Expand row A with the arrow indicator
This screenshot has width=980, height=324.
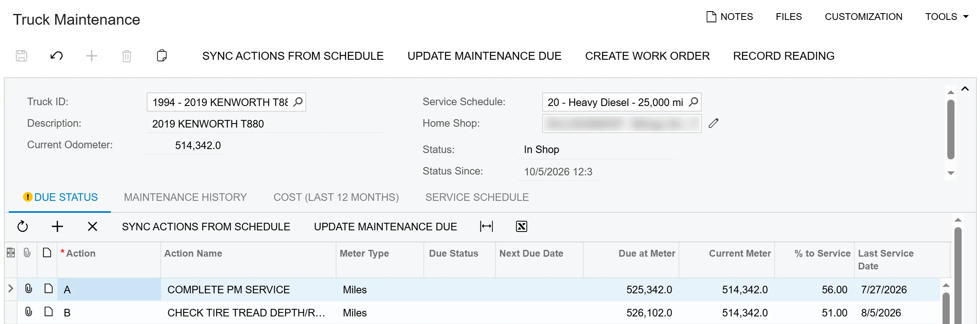point(11,289)
